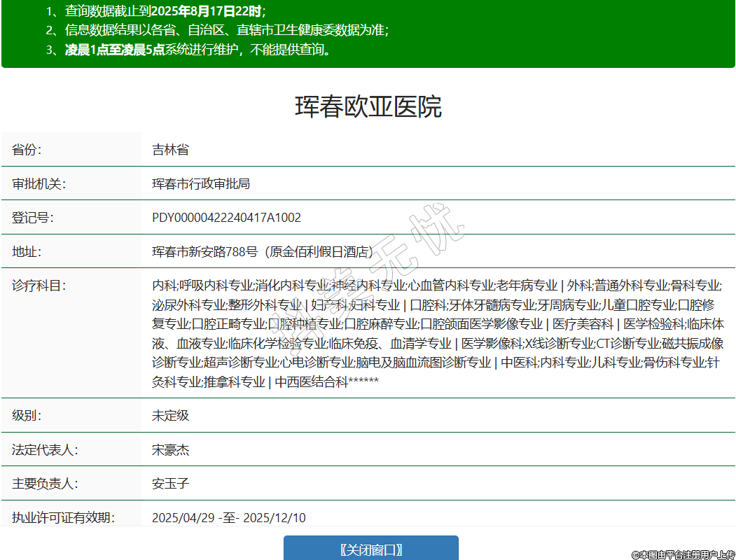
Task: Select the person in charge 安玉子
Action: pyautogui.click(x=170, y=484)
